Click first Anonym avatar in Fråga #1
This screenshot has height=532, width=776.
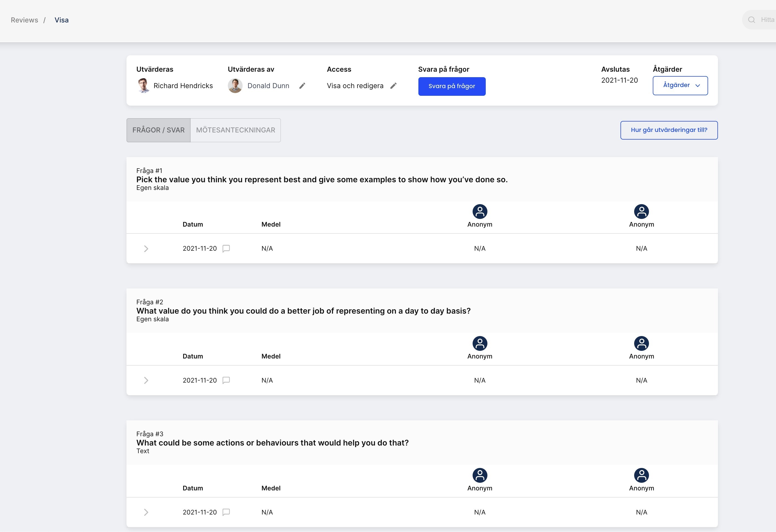pos(479,211)
